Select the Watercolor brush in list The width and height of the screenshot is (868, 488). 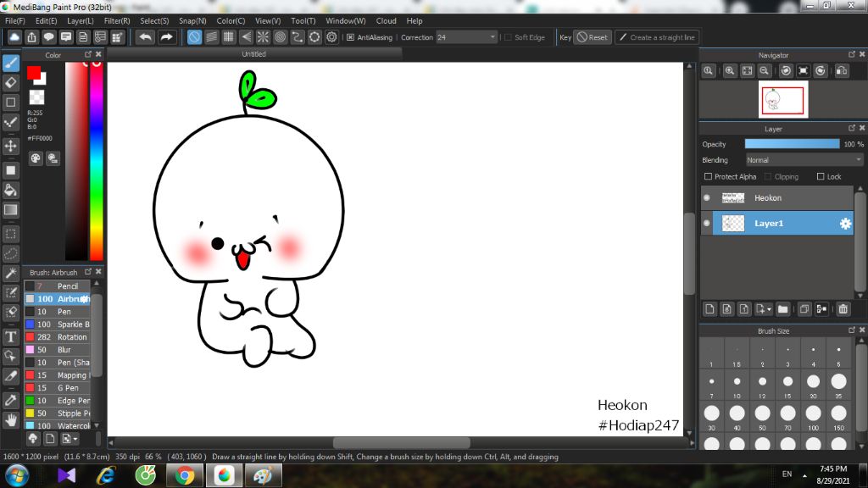58,426
